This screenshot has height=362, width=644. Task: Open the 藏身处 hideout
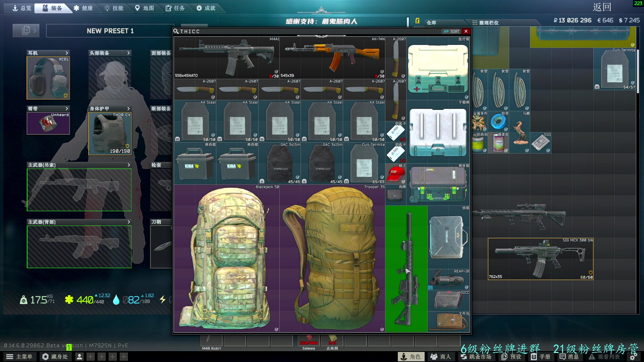[x=55, y=357]
